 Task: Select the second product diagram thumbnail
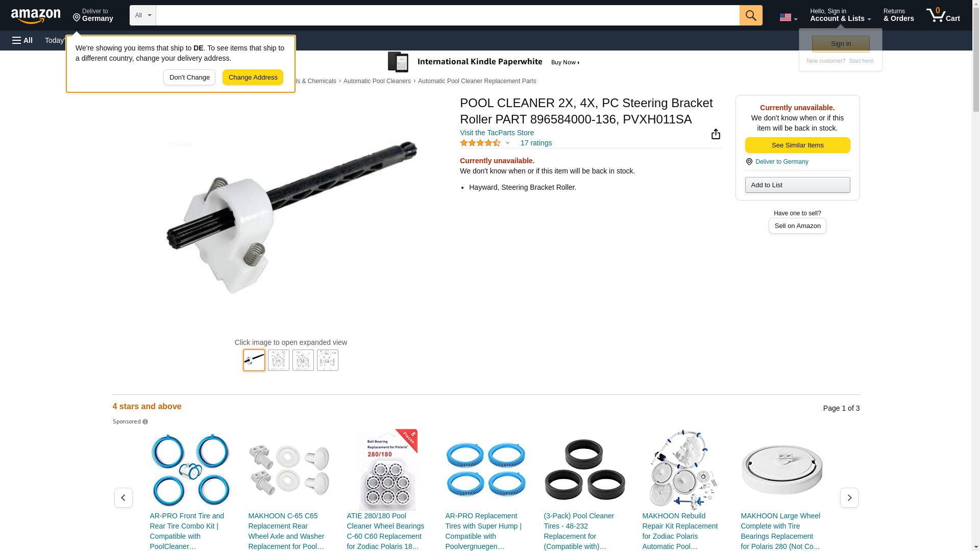tap(279, 360)
